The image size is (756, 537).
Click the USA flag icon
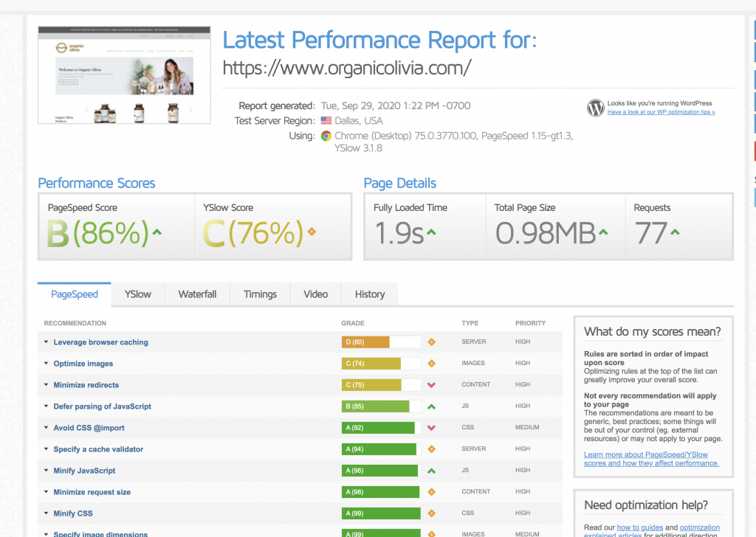[326, 121]
